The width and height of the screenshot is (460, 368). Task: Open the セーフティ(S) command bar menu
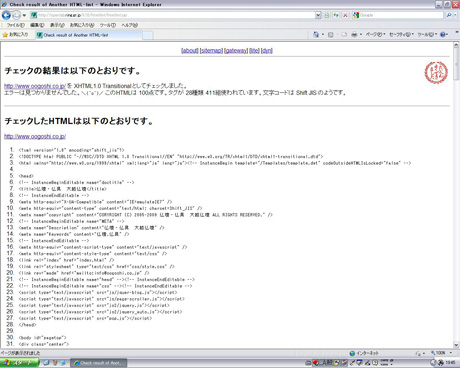401,34
